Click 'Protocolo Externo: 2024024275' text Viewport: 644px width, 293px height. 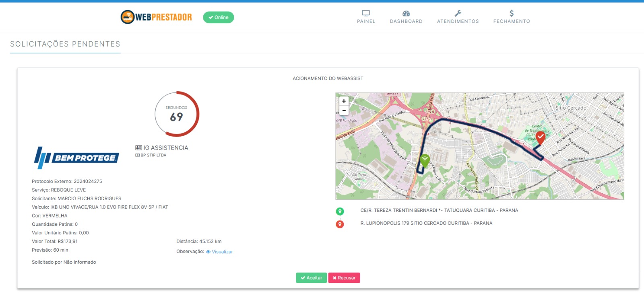coord(67,182)
